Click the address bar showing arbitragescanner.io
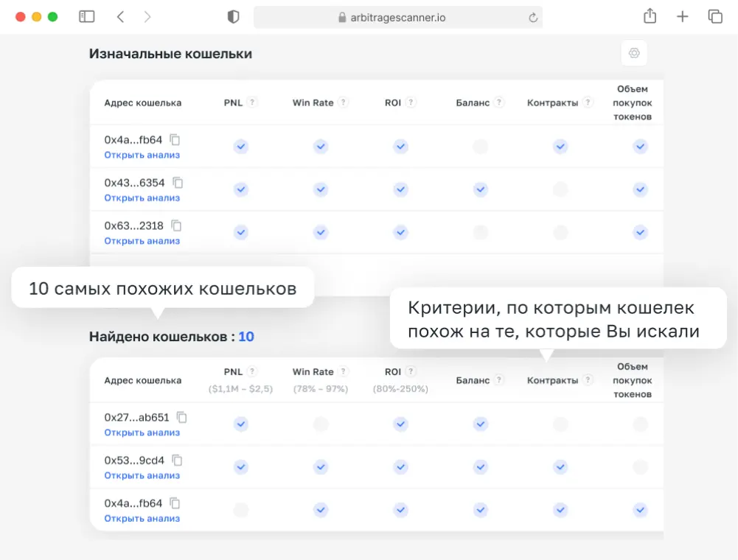 click(396, 16)
